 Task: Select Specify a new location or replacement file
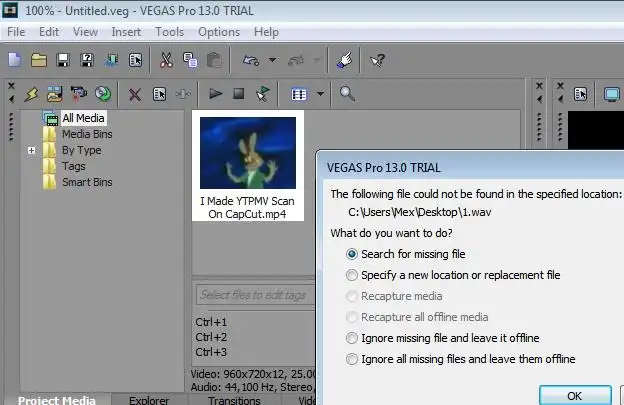pos(453,275)
